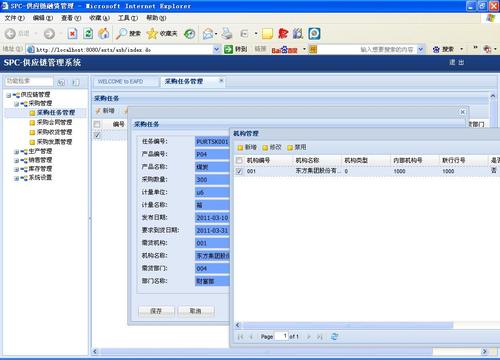The image size is (500, 360).
Task: Open the IE Search (搜索) toolbar button
Action: click(x=128, y=33)
